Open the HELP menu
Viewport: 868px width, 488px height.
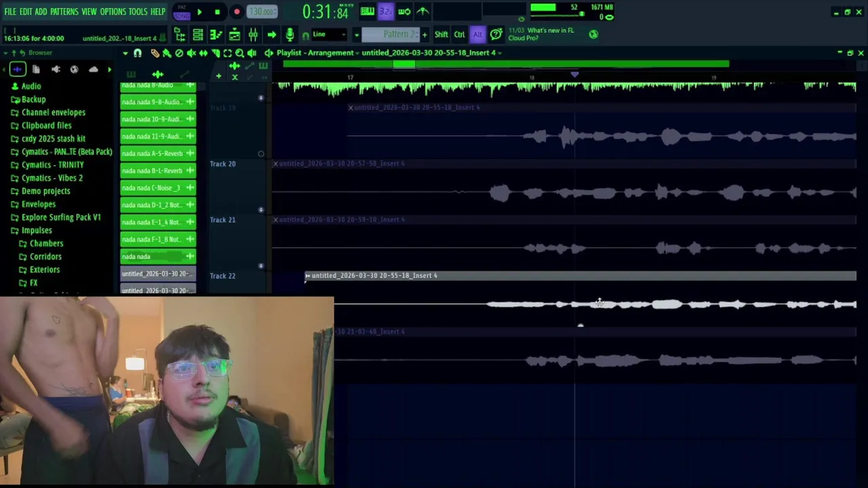158,12
